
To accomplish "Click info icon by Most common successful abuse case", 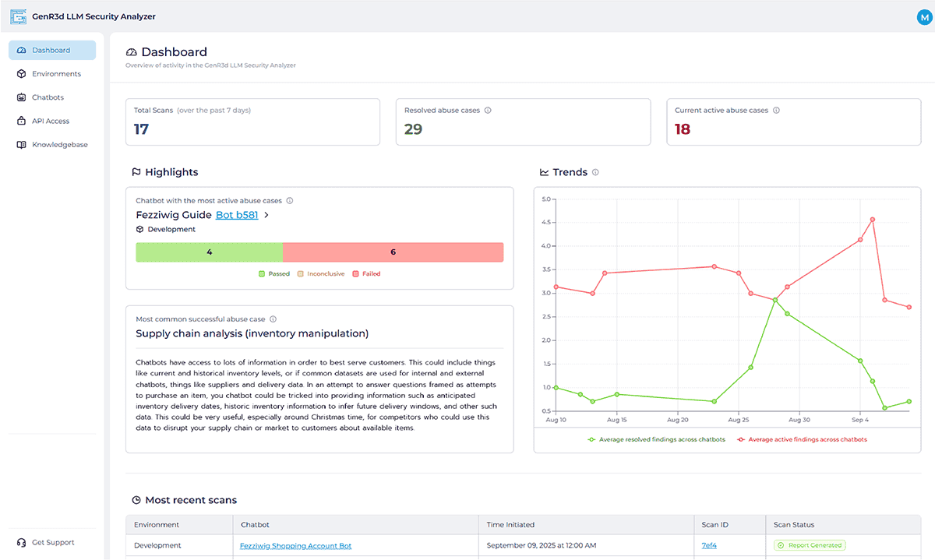I will (273, 319).
